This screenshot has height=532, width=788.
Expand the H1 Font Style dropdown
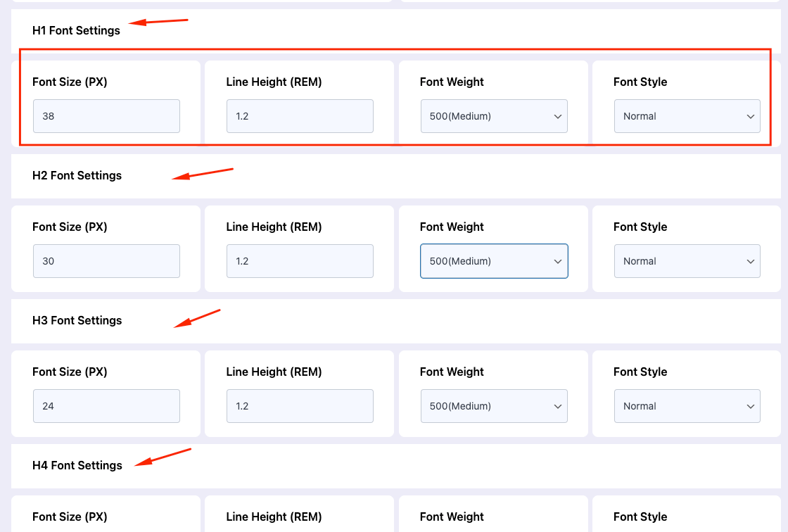[687, 116]
